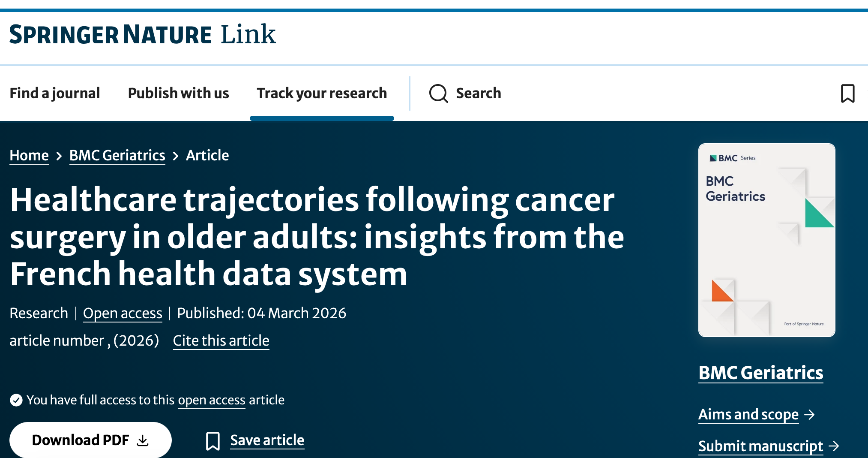Click the full access checkmark icon
This screenshot has width=868, height=458.
[x=16, y=400]
